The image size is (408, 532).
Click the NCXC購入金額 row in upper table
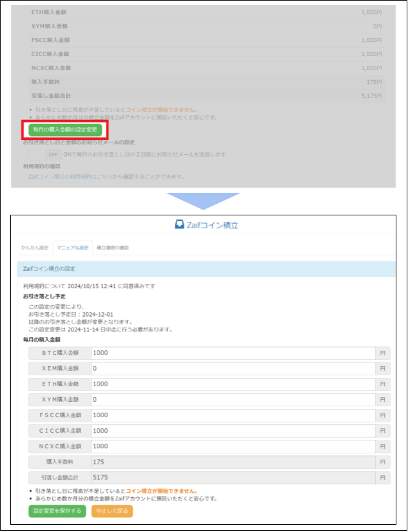coord(206,68)
